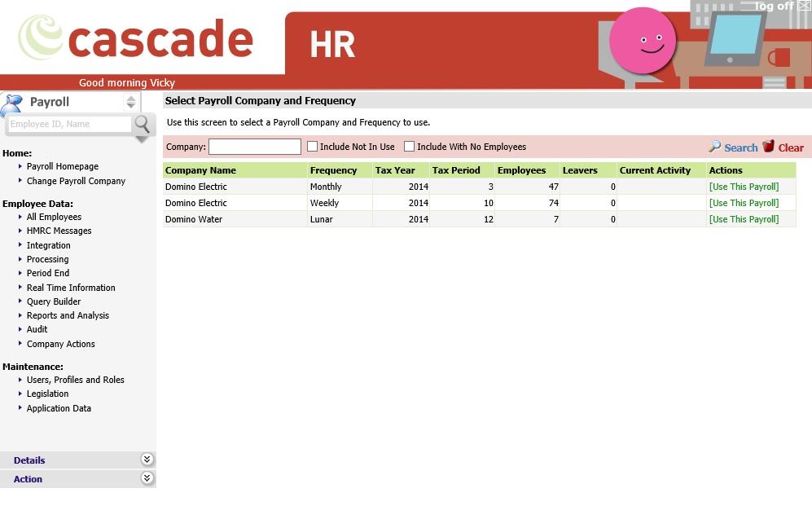
Task: Open the Payroll module switcher arrows
Action: click(131, 102)
